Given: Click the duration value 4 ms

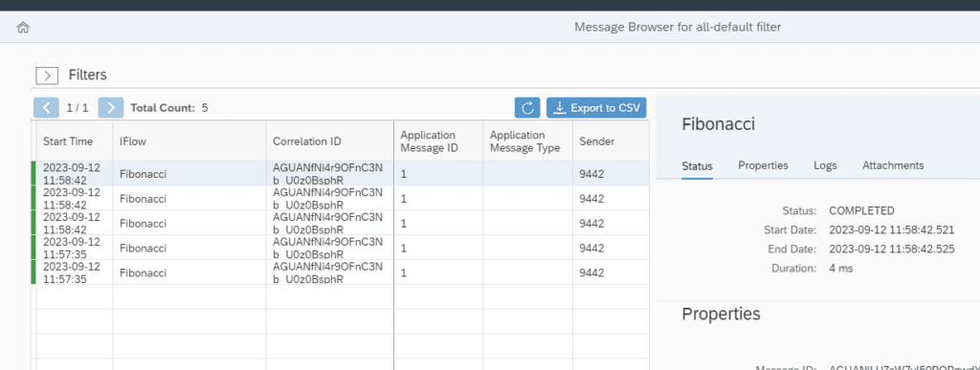Looking at the screenshot, I should pyautogui.click(x=840, y=269).
